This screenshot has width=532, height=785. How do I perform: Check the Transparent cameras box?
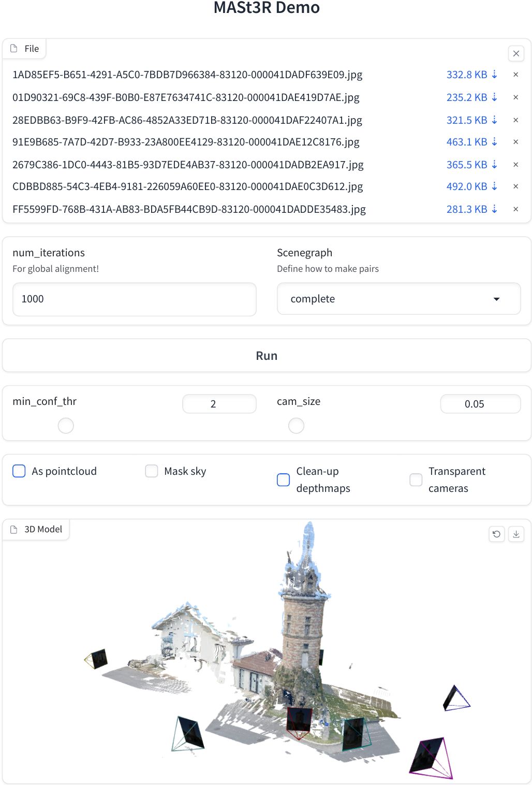click(x=416, y=480)
